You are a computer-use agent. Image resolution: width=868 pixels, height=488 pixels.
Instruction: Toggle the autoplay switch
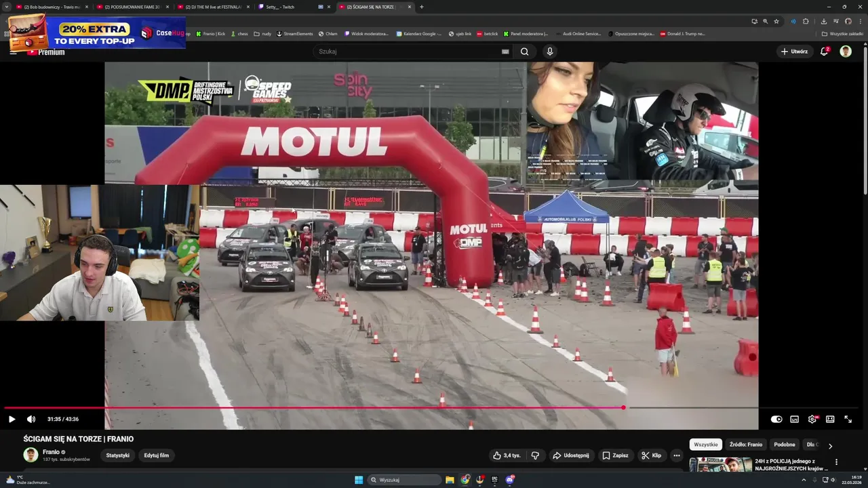[x=776, y=420]
